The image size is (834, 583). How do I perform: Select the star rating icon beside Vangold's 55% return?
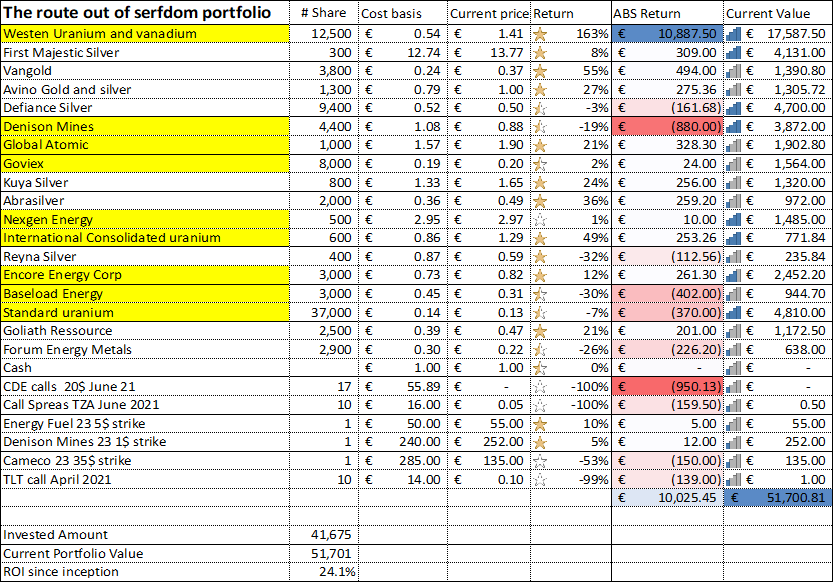tap(540, 71)
